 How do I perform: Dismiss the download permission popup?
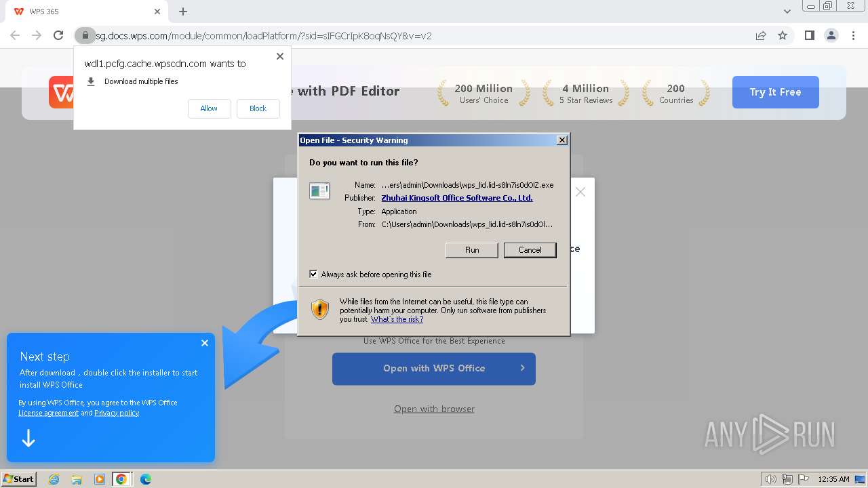pyautogui.click(x=280, y=56)
